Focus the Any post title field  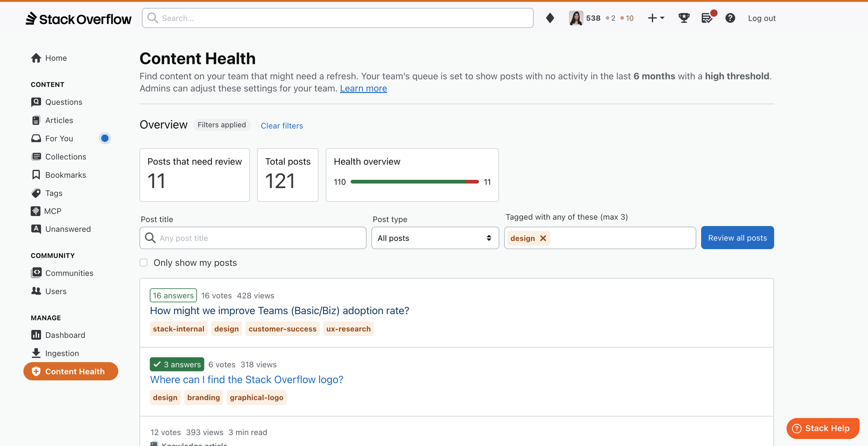(x=253, y=238)
